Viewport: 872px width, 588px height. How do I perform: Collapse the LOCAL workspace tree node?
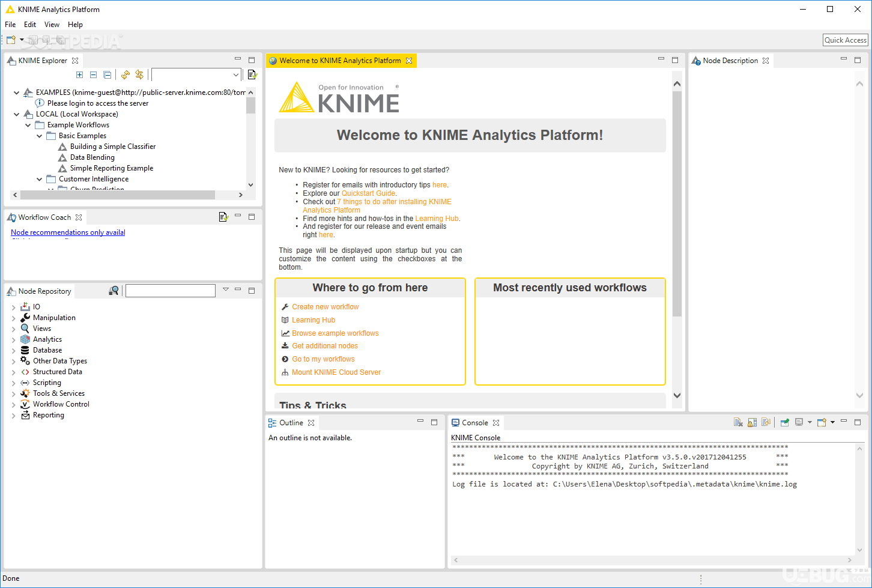(16, 114)
